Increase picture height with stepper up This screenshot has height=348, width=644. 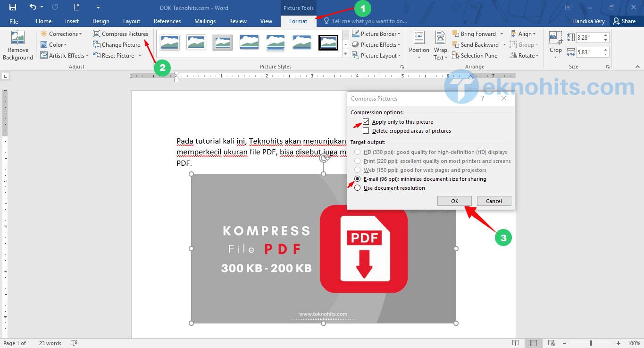point(606,35)
